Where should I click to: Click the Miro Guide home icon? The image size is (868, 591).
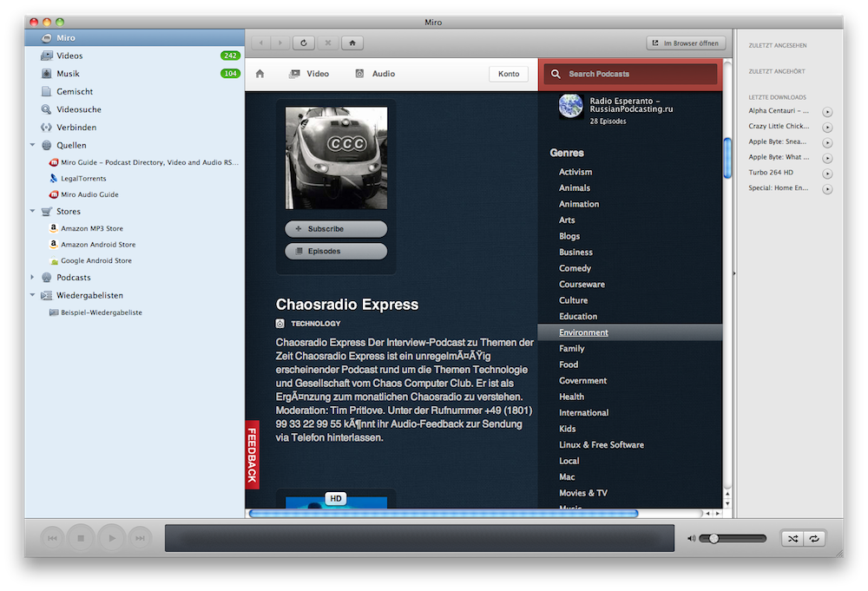(x=260, y=74)
